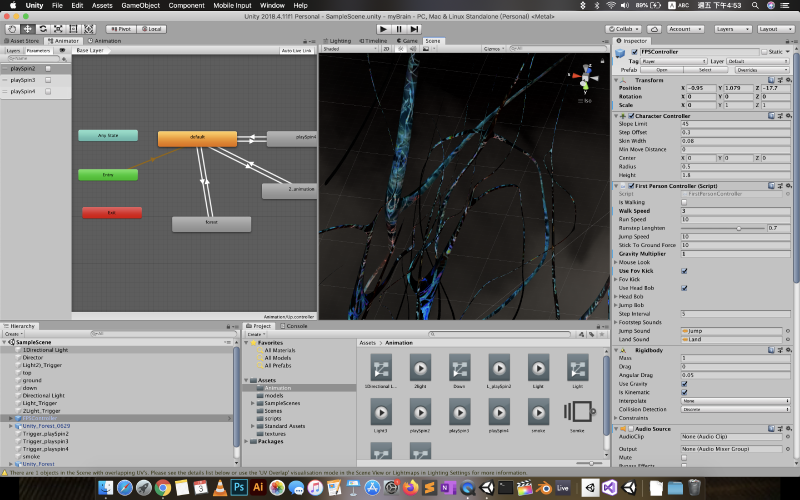800x500 pixels.
Task: Adjust the Runstep Lengthen slider
Action: (738, 228)
